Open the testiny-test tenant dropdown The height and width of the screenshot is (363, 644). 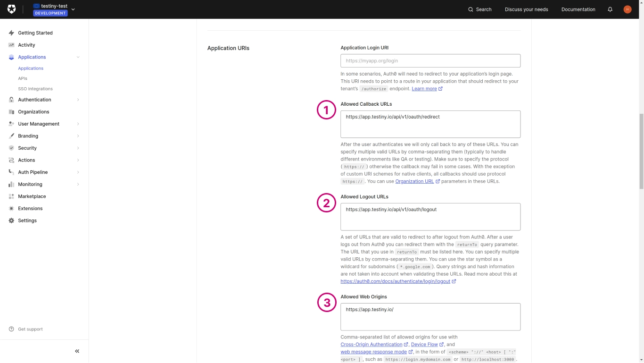[73, 9]
